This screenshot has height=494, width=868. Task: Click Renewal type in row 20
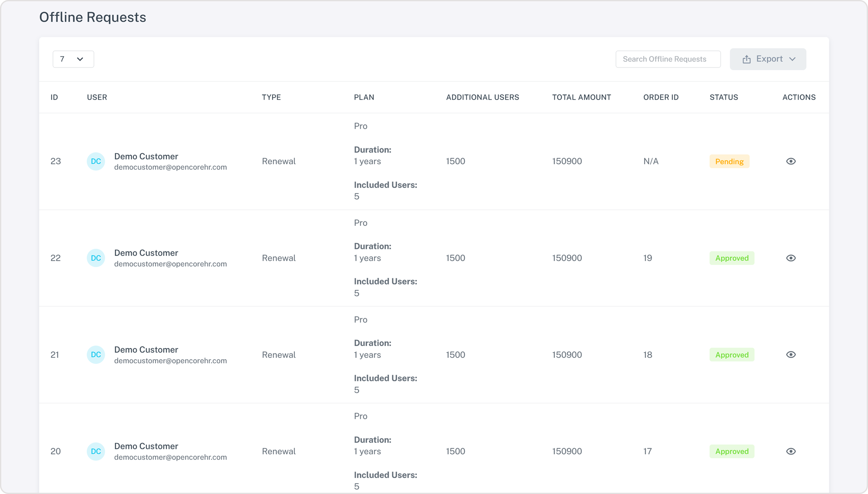pos(279,451)
